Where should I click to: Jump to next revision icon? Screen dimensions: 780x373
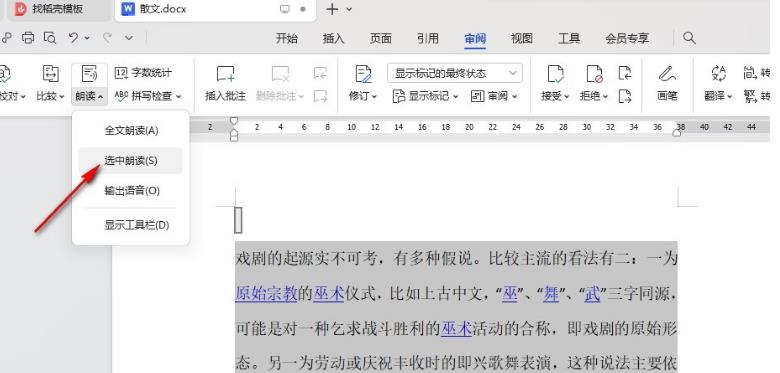click(x=625, y=96)
